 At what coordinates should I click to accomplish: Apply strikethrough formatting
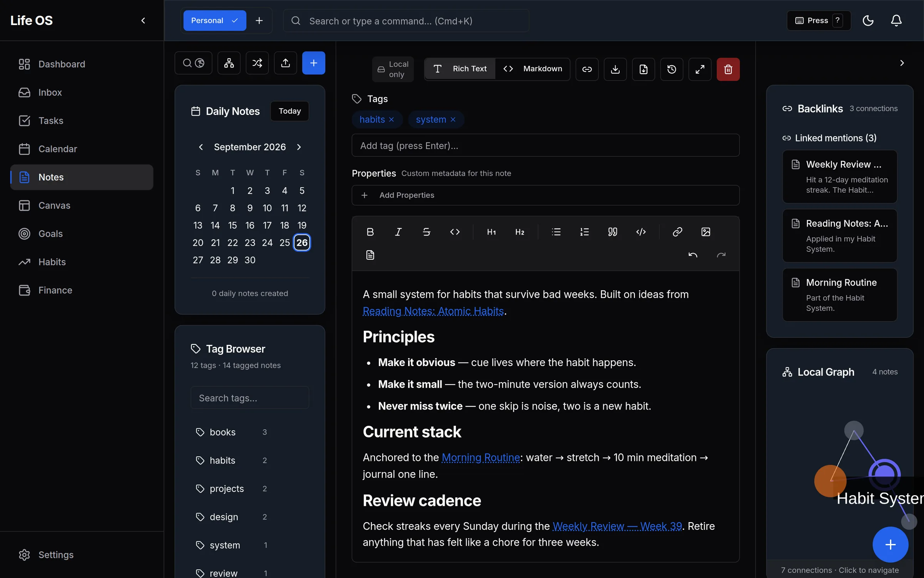tap(427, 232)
